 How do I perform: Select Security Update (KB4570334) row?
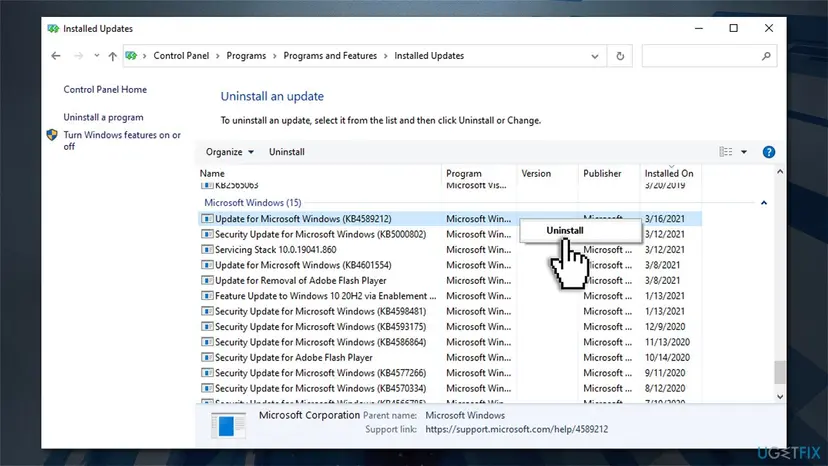[450, 388]
